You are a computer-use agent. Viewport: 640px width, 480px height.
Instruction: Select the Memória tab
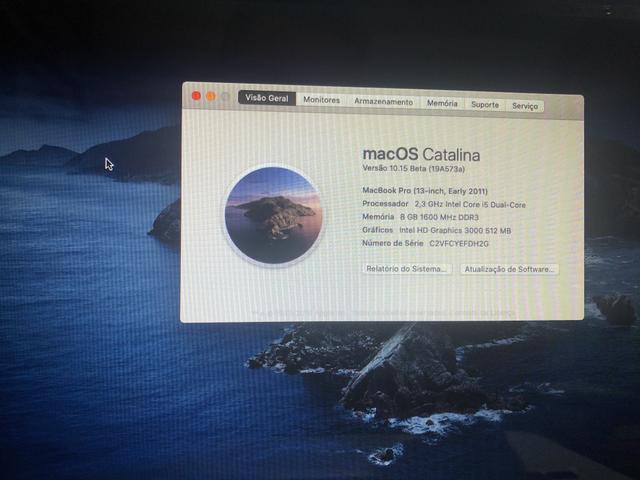tap(442, 103)
